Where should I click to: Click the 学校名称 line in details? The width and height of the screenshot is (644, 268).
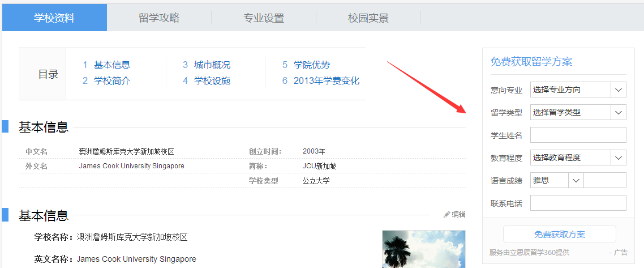coord(111,237)
